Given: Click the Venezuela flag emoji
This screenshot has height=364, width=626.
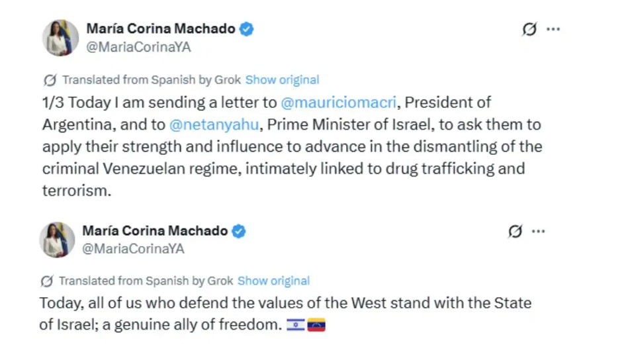Looking at the screenshot, I should pos(316,326).
